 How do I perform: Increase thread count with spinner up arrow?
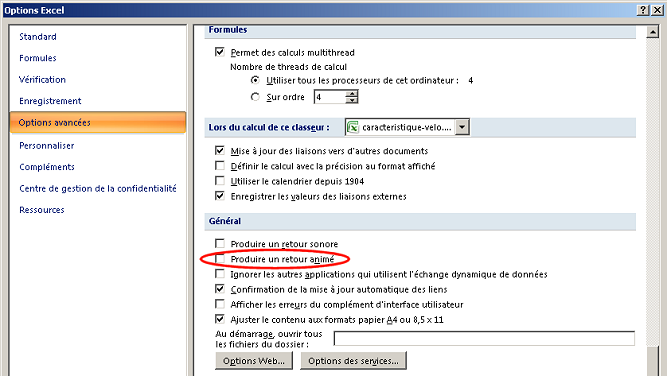click(x=351, y=94)
